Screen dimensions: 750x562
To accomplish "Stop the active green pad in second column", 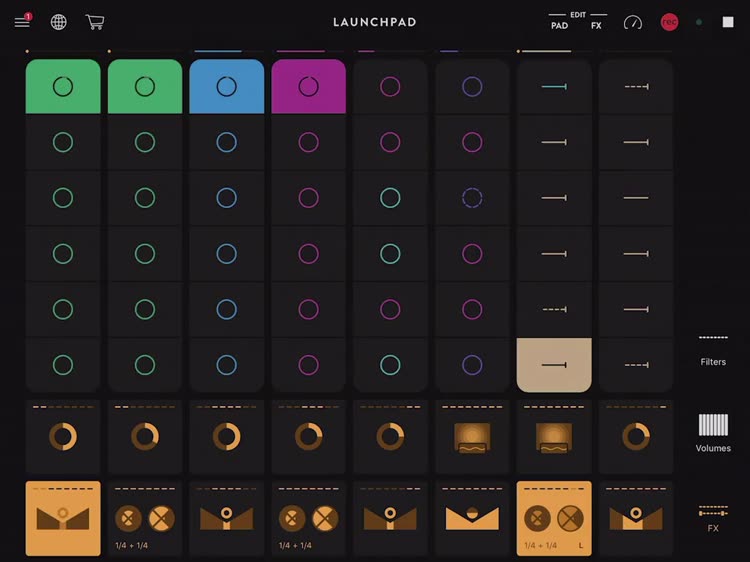I will [145, 87].
